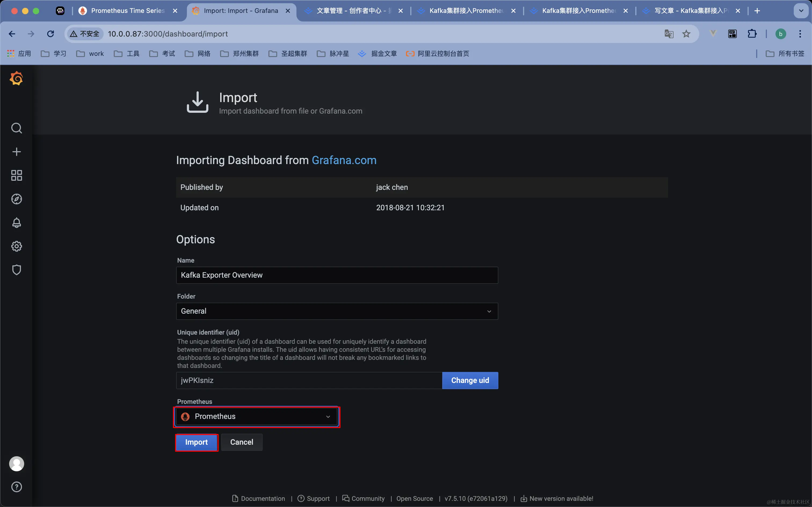Image resolution: width=812 pixels, height=507 pixels.
Task: Click the Change uid button
Action: pyautogui.click(x=470, y=380)
